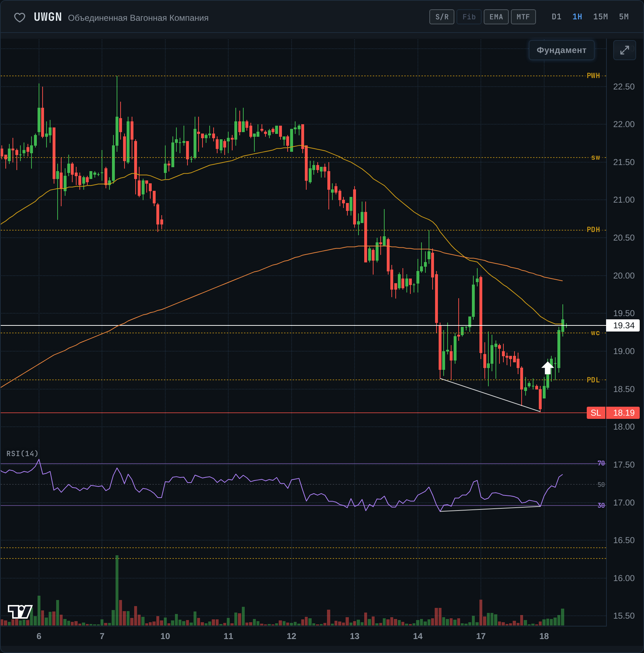Click the 16.00 price axis label
Screen dimensions: 644x653
click(x=624, y=578)
